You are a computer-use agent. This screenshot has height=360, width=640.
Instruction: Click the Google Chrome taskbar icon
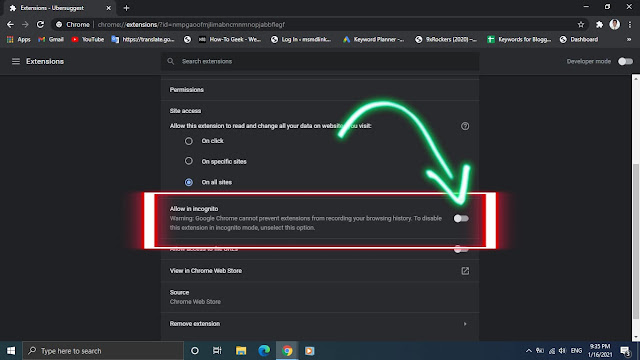287,351
